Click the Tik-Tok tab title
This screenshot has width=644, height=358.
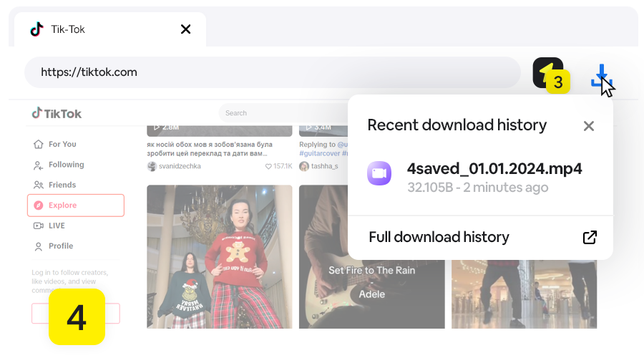pyautogui.click(x=68, y=29)
